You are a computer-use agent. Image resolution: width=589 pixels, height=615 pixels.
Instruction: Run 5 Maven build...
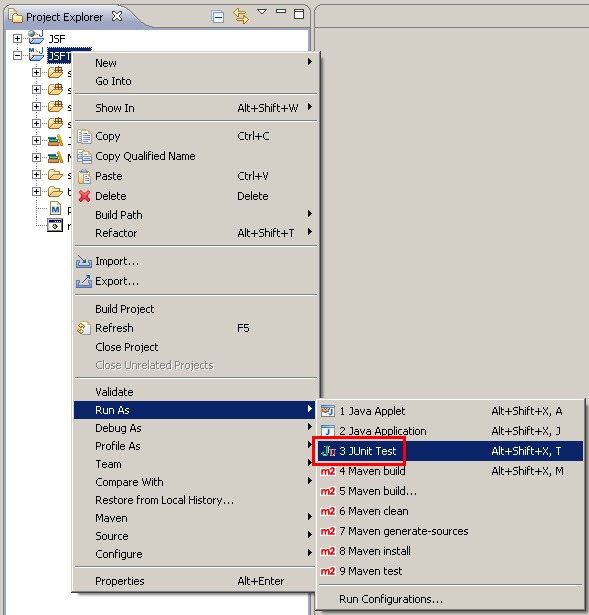click(451, 491)
